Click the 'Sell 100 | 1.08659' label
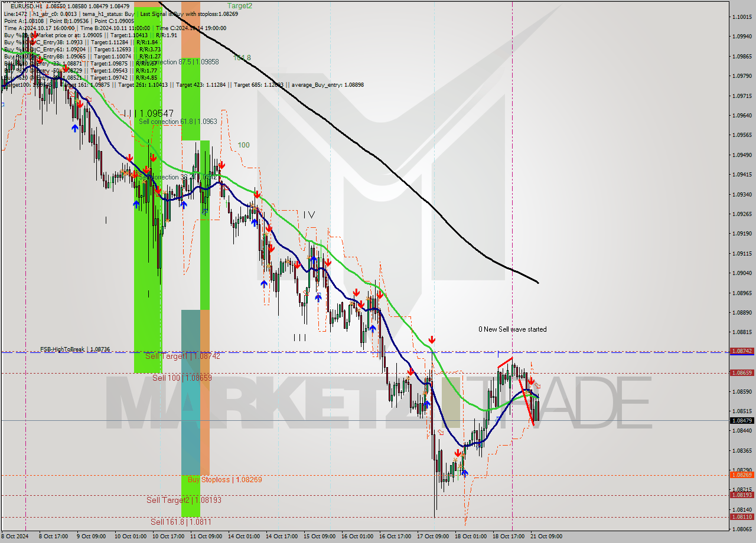The height and width of the screenshot is (543, 756). tap(182, 377)
